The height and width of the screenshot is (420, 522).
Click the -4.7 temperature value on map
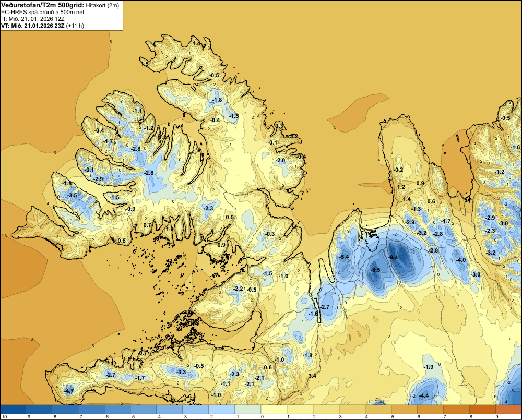click(x=69, y=391)
